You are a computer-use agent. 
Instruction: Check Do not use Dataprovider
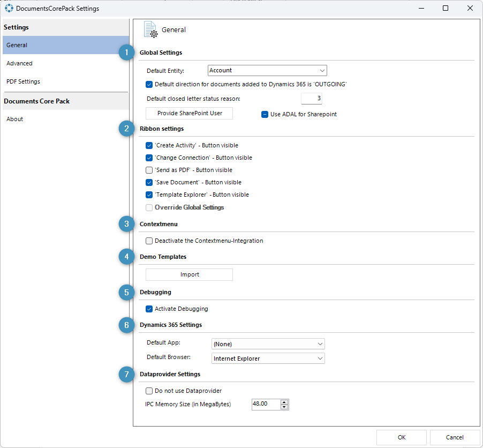[x=149, y=391]
